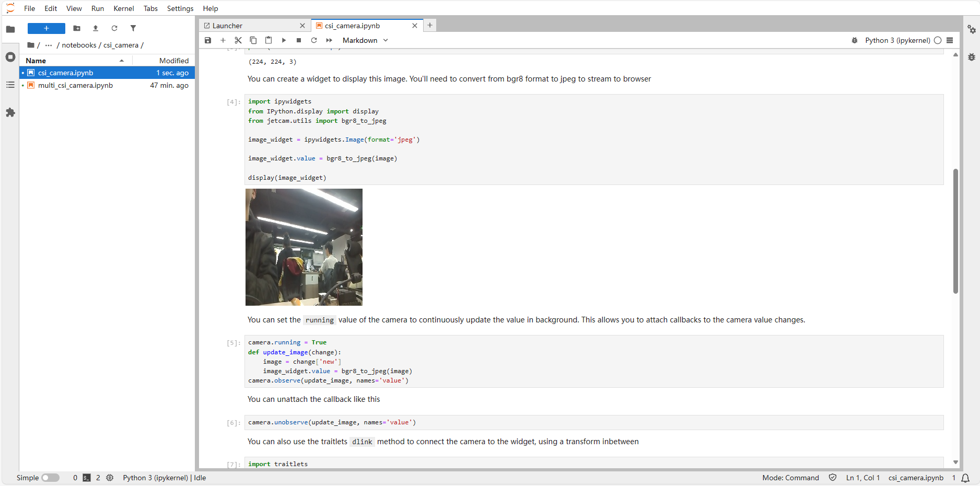Upload files using the upload arrow icon

[96, 28]
